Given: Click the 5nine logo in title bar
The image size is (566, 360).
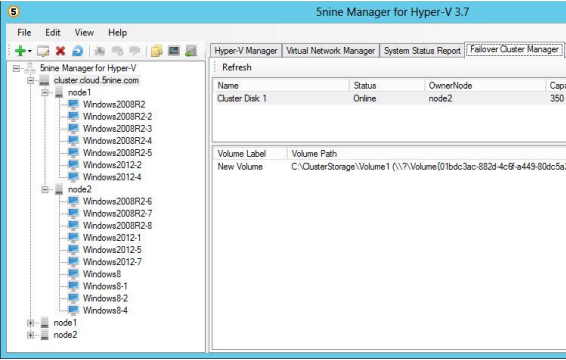Looking at the screenshot, I should (13, 12).
